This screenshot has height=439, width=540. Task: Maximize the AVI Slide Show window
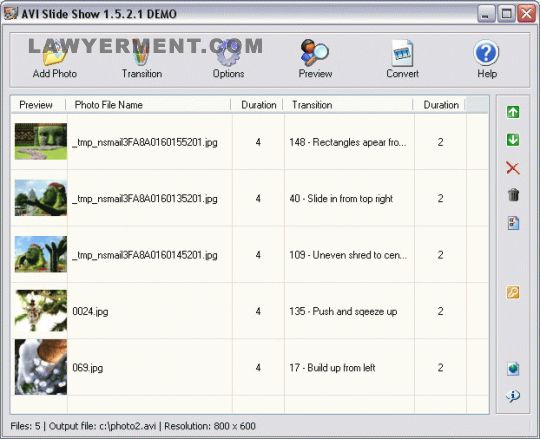click(x=506, y=14)
